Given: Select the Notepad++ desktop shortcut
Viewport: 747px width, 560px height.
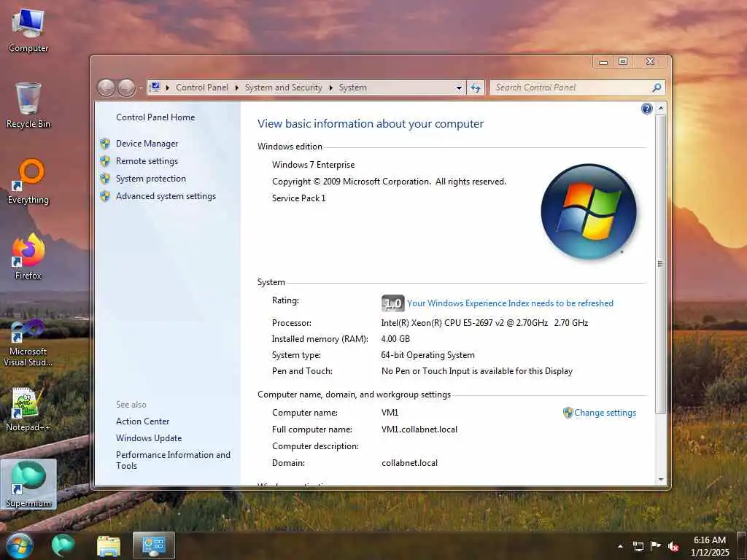Looking at the screenshot, I should tap(28, 410).
